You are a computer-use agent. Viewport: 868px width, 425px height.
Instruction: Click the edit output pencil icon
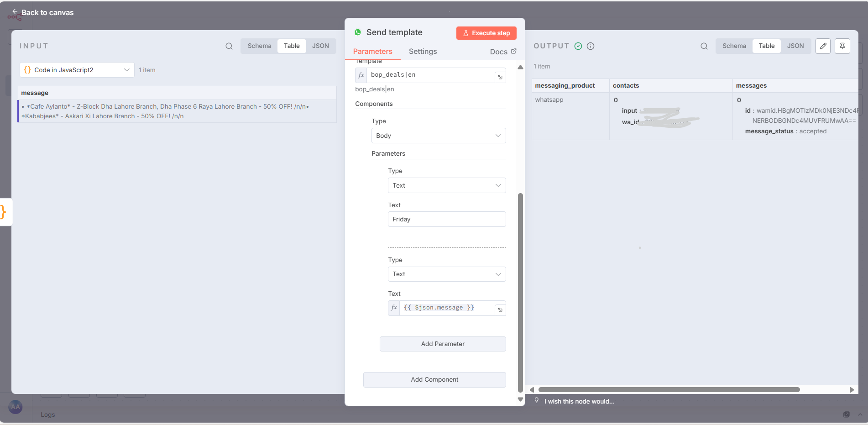click(x=823, y=46)
